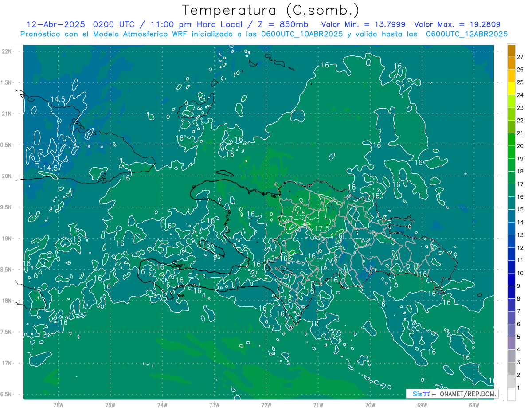532x411 pixels.
Task: Click the "74W" longitude label
Action: click(162, 404)
